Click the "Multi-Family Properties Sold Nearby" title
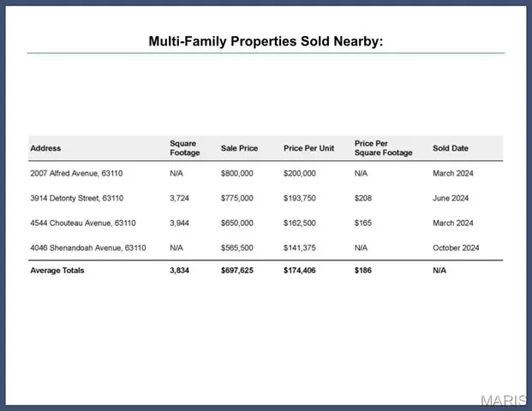Viewport: 532px width, 411px height. (x=266, y=41)
